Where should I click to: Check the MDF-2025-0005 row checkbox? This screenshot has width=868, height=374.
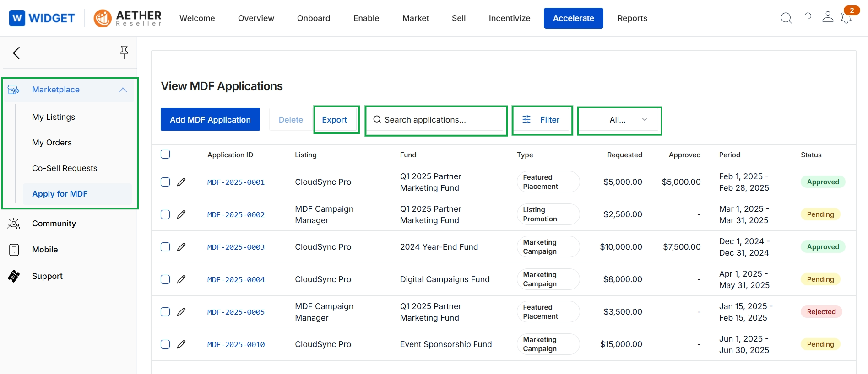point(165,312)
